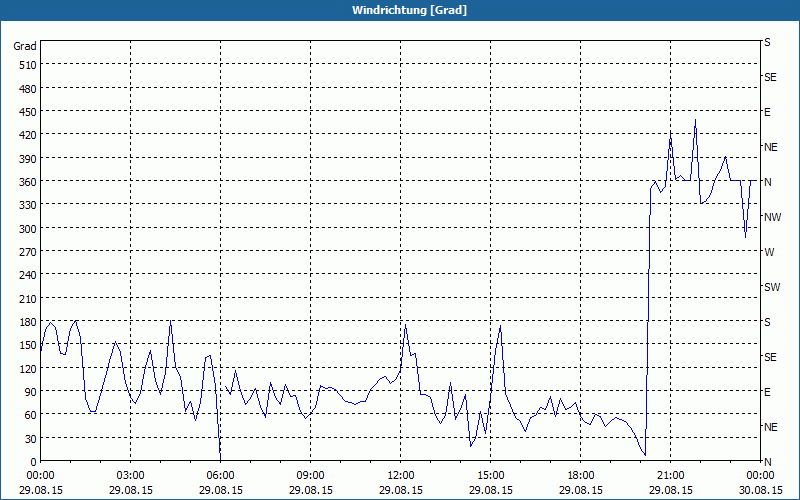Select the 15:00 time label

pos(490,476)
